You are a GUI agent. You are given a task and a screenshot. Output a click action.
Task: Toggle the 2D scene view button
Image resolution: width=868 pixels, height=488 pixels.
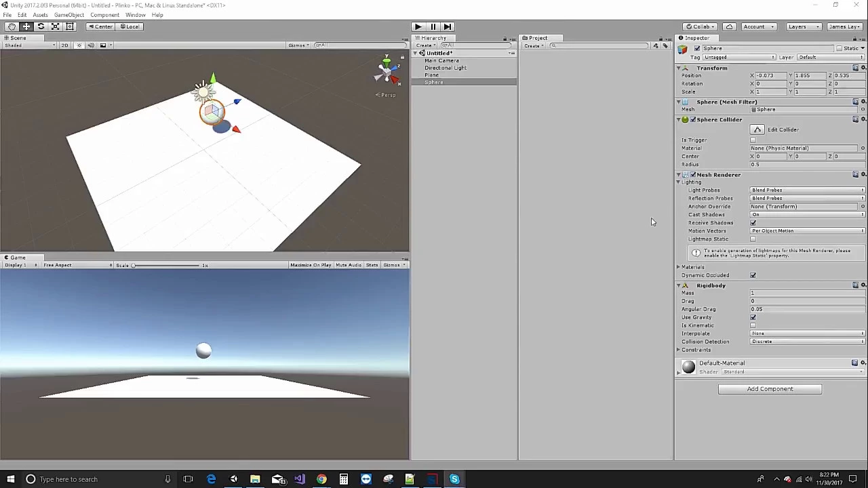[x=65, y=45]
